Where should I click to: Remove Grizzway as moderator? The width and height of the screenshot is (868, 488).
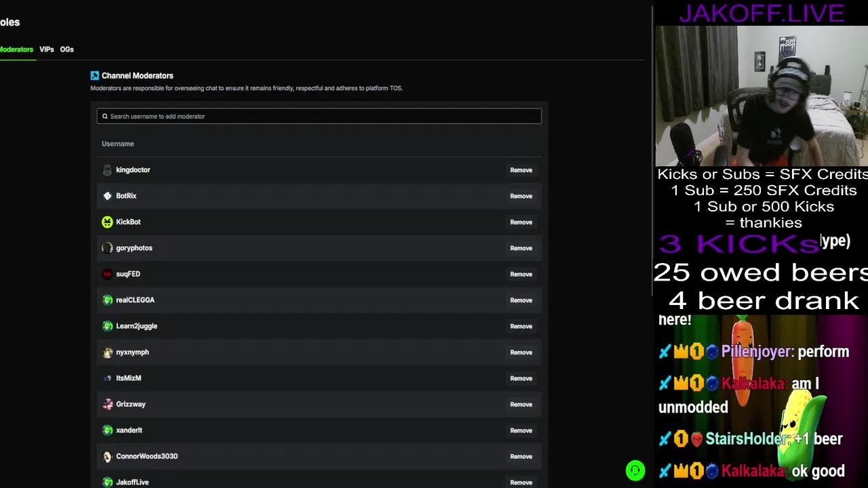coord(521,404)
